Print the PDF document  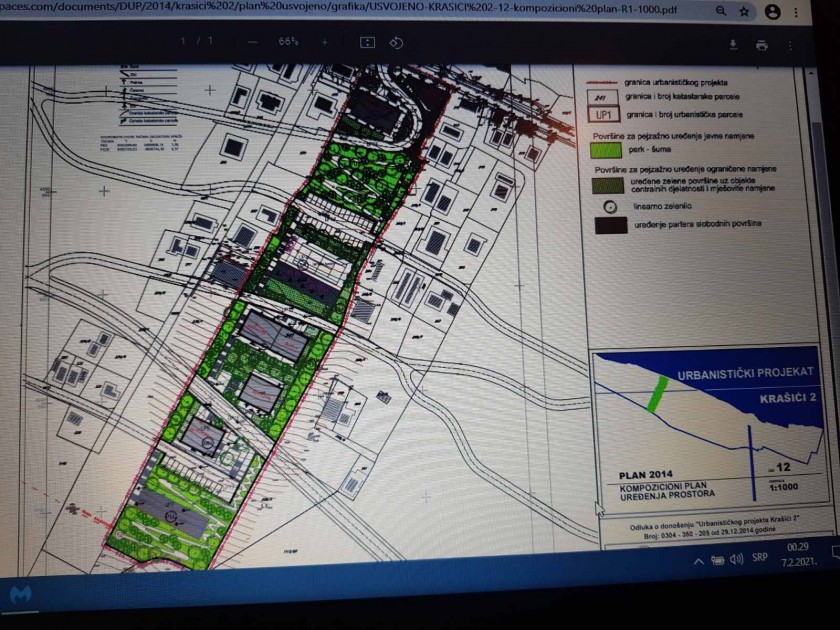pyautogui.click(x=762, y=46)
